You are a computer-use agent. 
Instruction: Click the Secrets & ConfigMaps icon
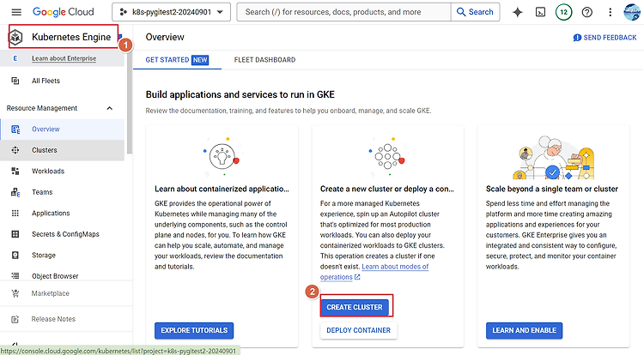(x=15, y=234)
